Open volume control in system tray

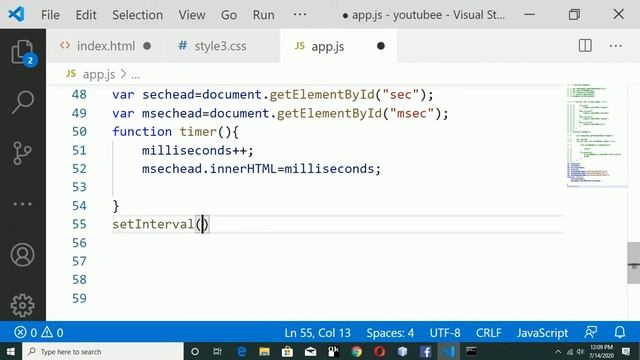[580, 352]
